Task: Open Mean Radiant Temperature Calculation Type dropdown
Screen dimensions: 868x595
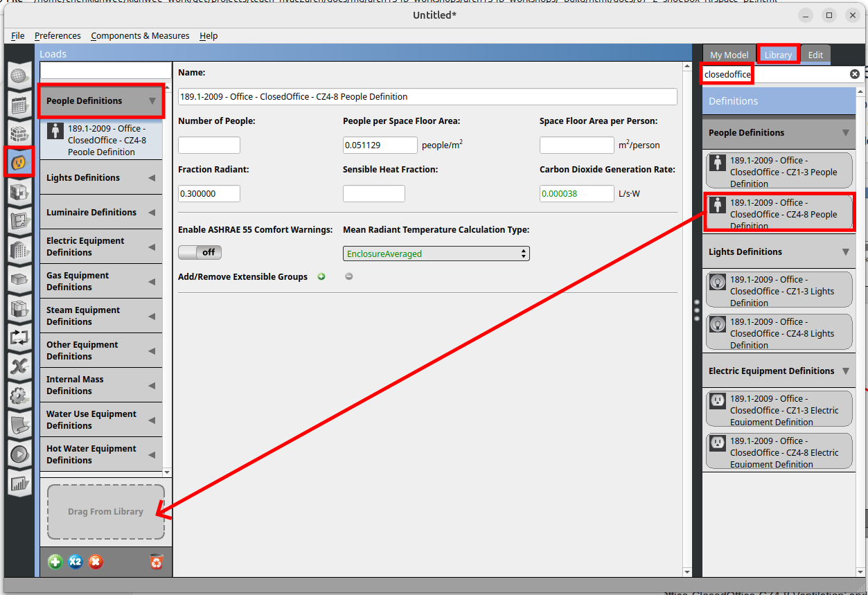Action: tap(436, 254)
